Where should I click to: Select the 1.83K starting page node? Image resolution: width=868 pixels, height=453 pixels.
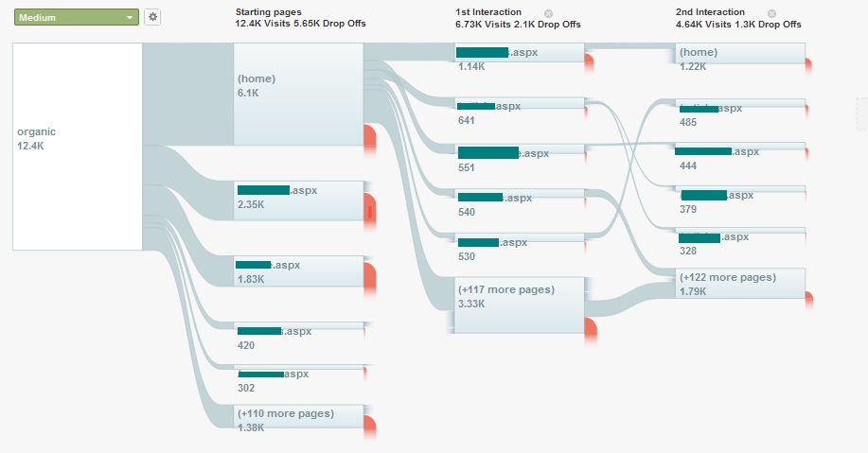pyautogui.click(x=299, y=271)
